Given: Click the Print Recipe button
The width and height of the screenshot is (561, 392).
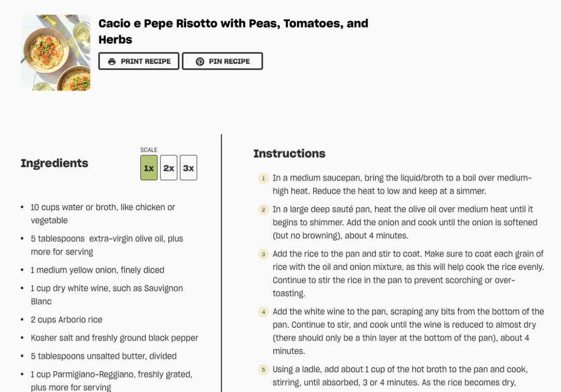Looking at the screenshot, I should tap(139, 61).
